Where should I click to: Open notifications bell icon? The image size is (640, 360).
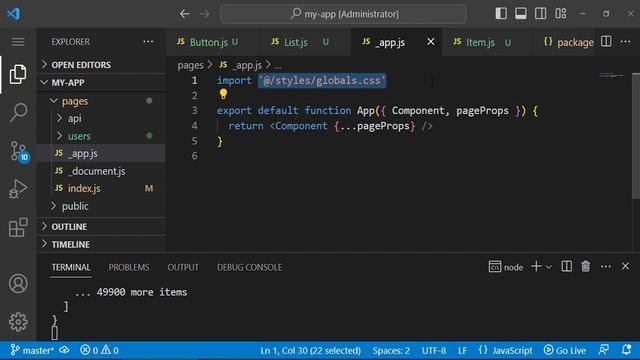tap(627, 350)
